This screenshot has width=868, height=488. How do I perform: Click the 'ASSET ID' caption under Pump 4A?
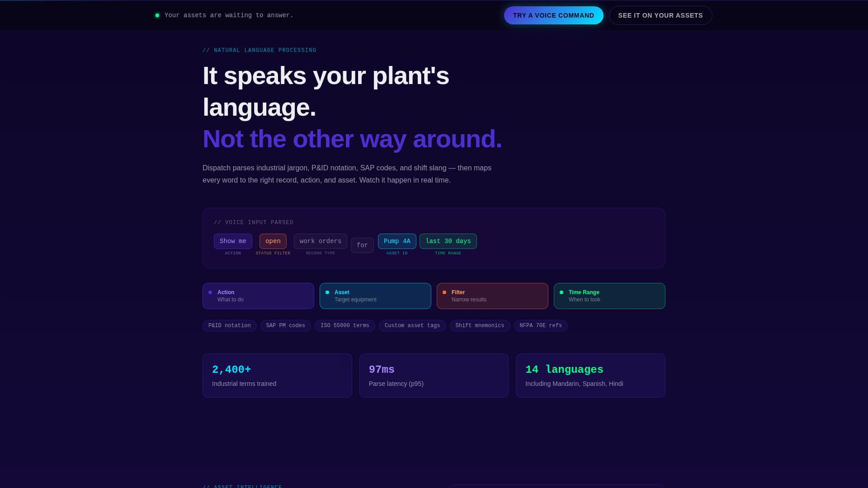point(397,253)
